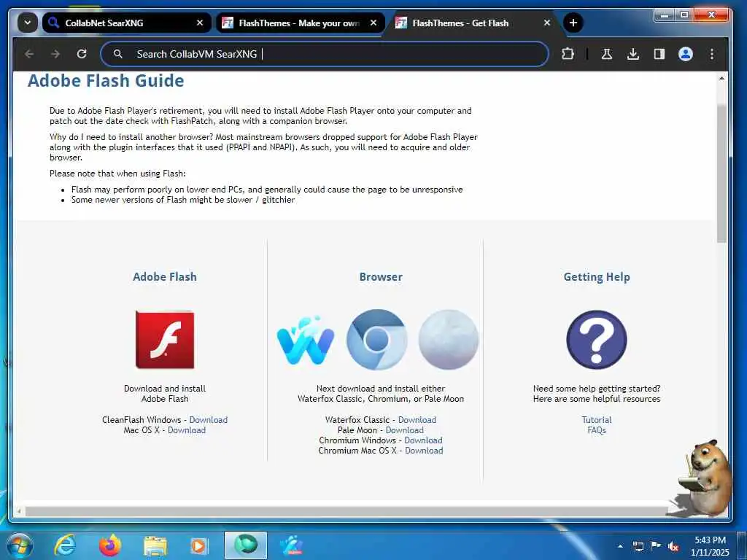Image resolution: width=747 pixels, height=560 pixels.
Task: Launch Internet Explorer from the taskbar
Action: [x=65, y=545]
